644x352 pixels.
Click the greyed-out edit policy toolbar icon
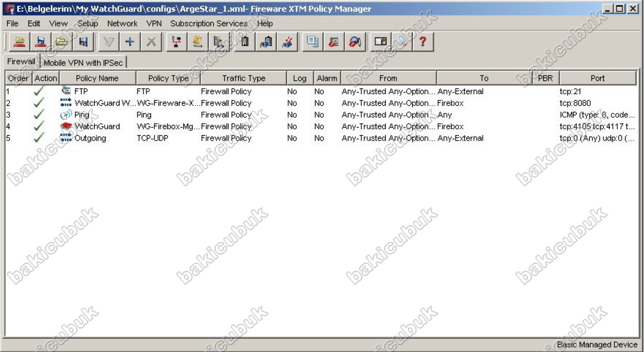point(109,42)
